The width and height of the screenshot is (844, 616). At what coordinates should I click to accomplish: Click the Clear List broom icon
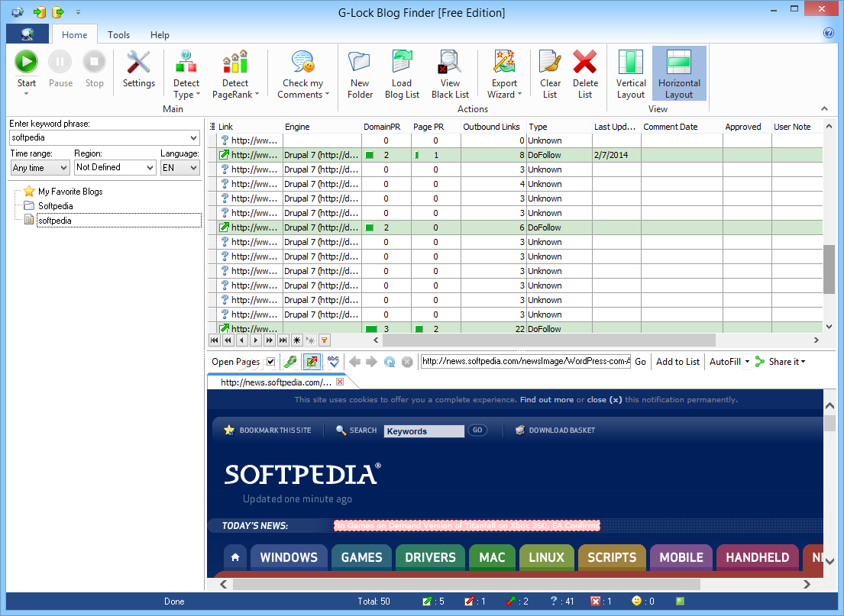point(550,63)
